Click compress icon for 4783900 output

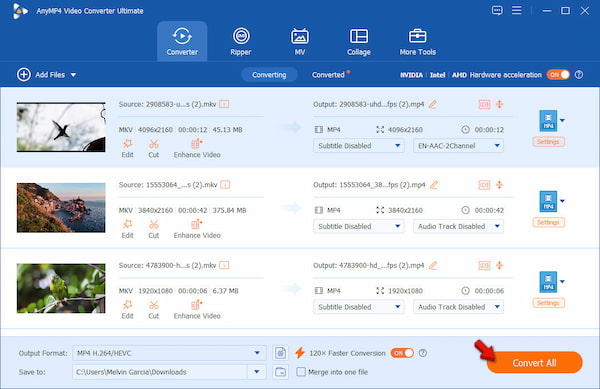click(x=499, y=265)
